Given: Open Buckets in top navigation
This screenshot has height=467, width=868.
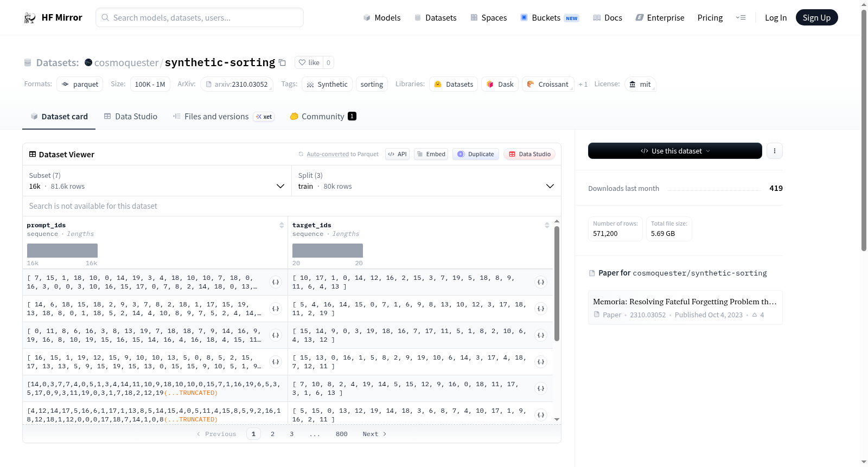Looking at the screenshot, I should click(550, 18).
